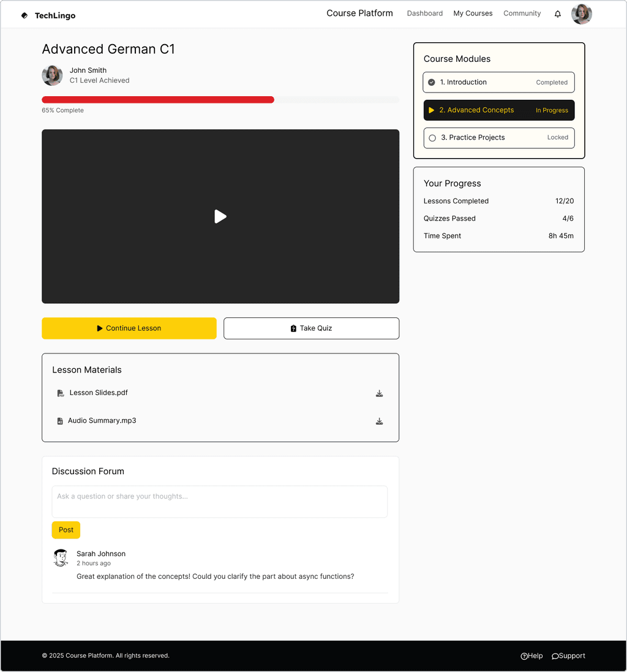Click the 'Locked' status label
The width and height of the screenshot is (627, 672).
pos(558,137)
